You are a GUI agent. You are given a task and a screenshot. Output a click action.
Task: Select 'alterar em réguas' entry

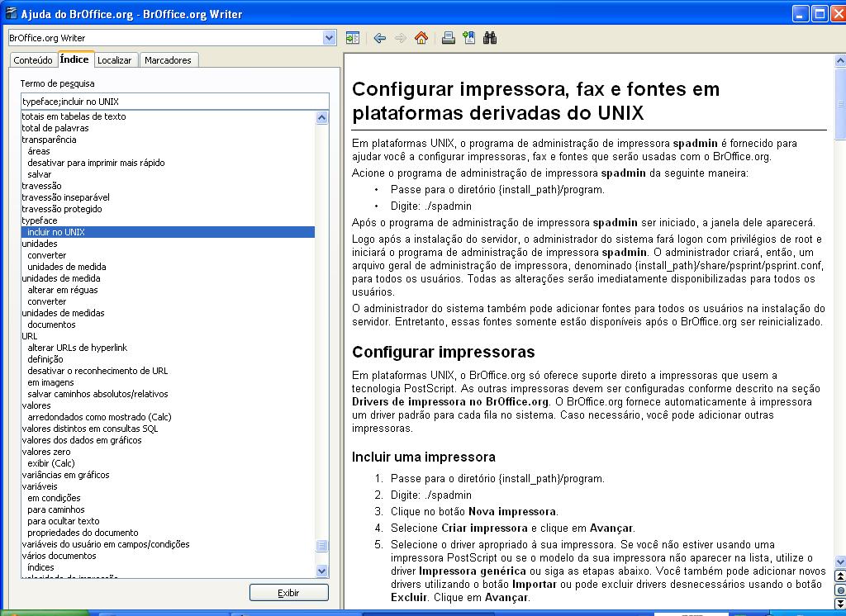tap(63, 290)
